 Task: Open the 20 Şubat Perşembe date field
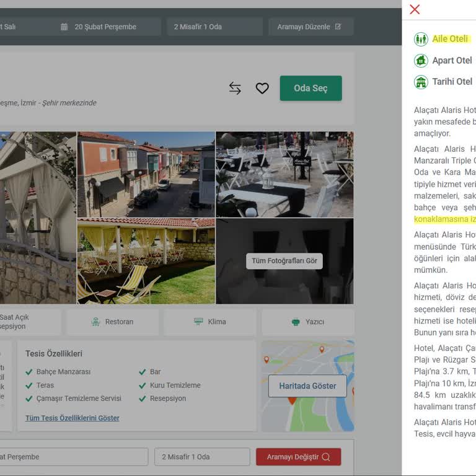(x=108, y=27)
